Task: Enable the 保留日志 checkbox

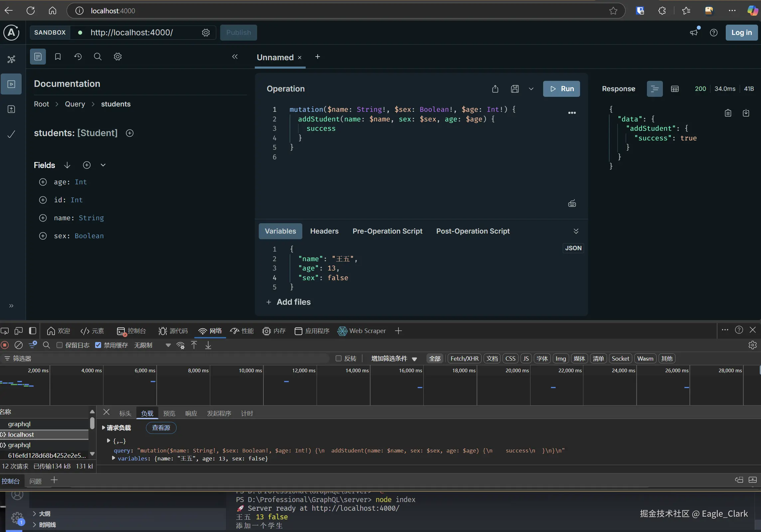Action: [60, 345]
